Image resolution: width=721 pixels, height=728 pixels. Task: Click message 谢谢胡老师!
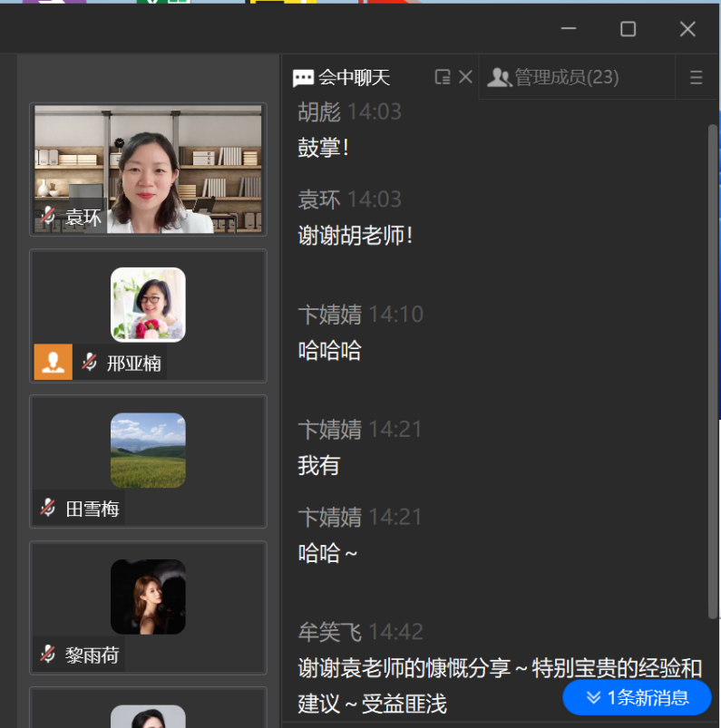coord(356,236)
